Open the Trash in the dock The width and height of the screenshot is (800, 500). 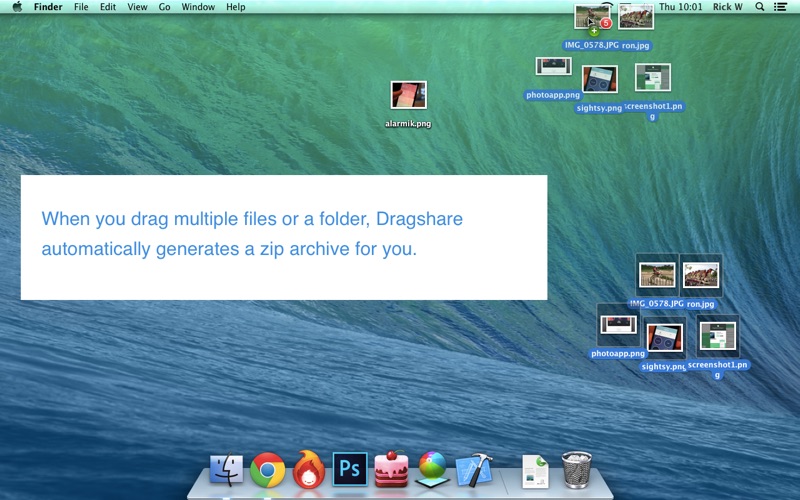577,469
